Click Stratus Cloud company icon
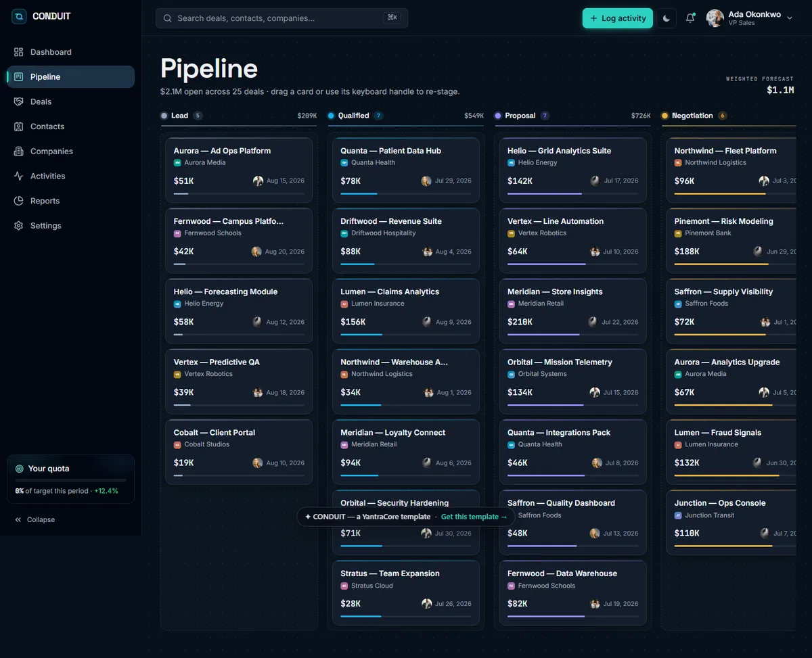This screenshot has height=658, width=812. (x=344, y=586)
